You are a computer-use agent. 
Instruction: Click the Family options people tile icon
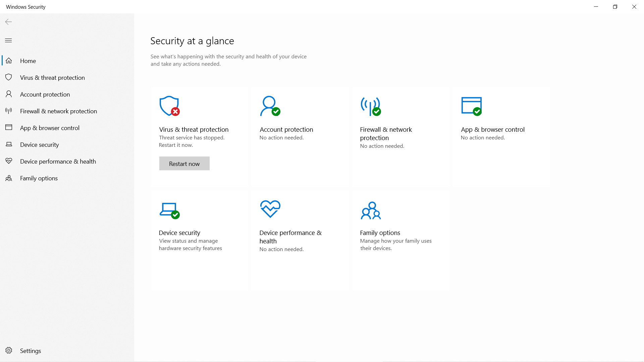pos(371,210)
